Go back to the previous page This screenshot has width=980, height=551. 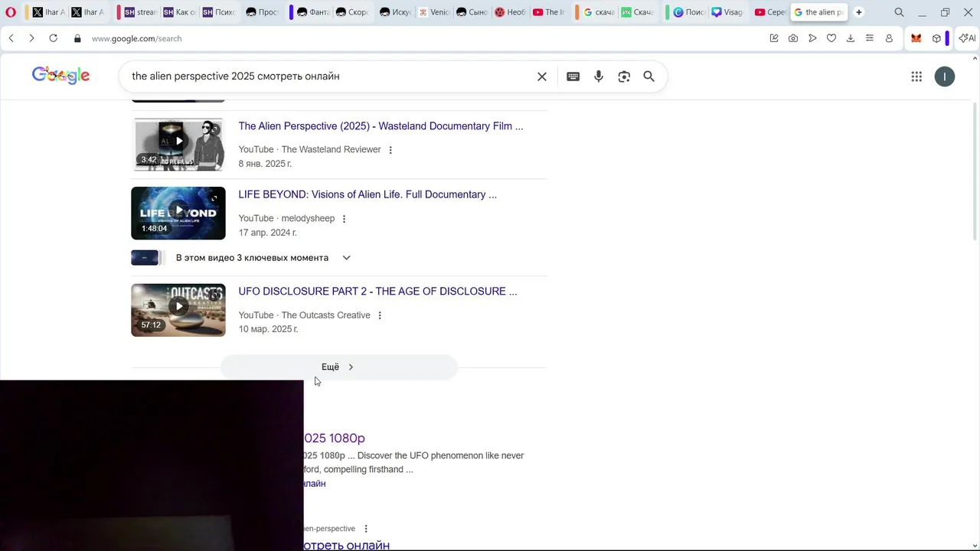coord(11,38)
